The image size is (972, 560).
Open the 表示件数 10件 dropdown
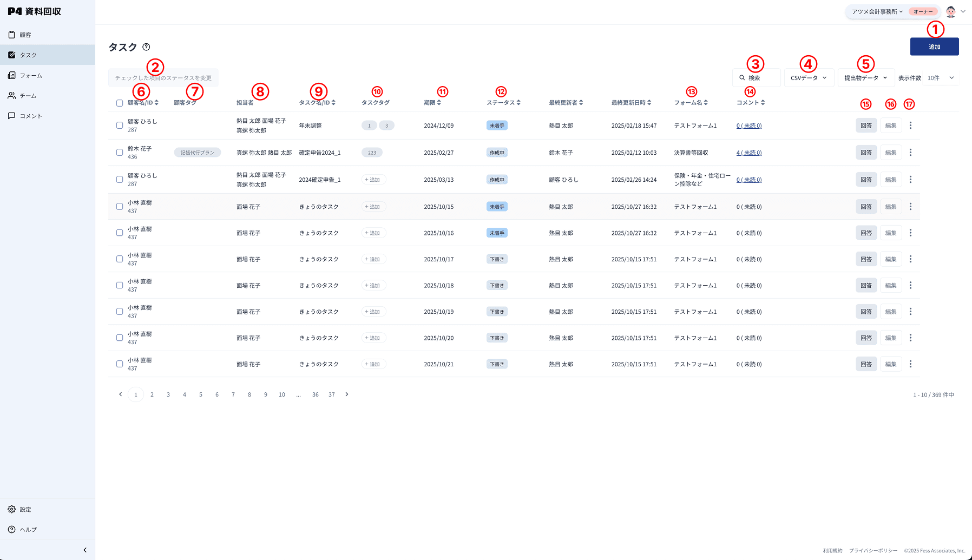tap(941, 78)
